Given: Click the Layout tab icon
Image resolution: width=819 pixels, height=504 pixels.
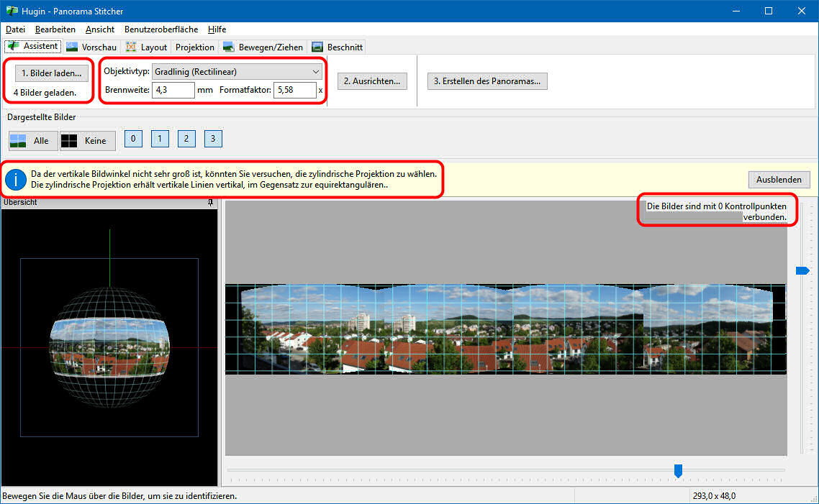Looking at the screenshot, I should pyautogui.click(x=131, y=47).
